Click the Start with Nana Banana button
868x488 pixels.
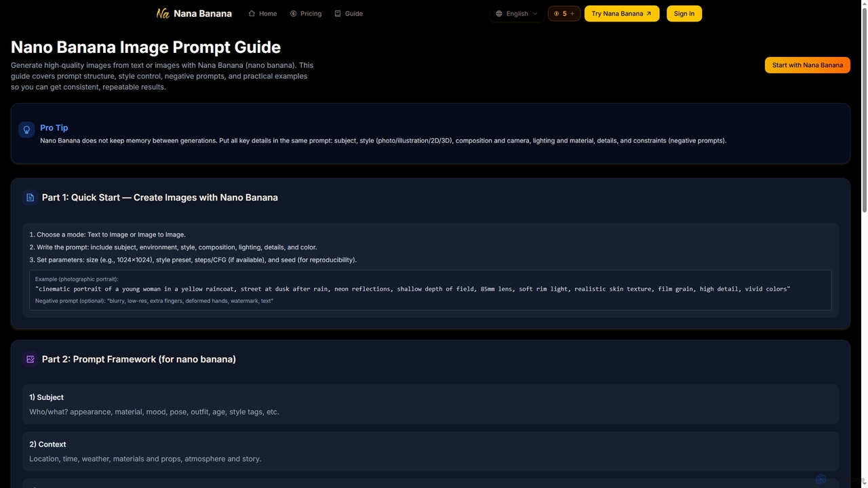coord(808,65)
